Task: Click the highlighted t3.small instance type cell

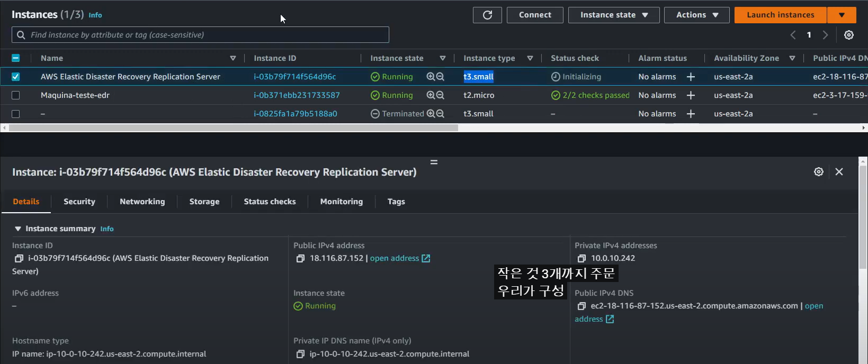Action: [x=479, y=77]
